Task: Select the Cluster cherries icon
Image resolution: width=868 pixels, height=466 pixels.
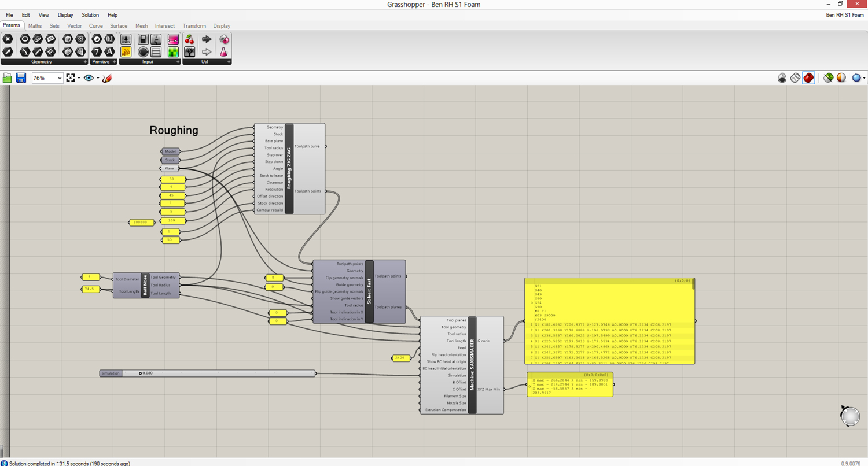Action: 189,39
